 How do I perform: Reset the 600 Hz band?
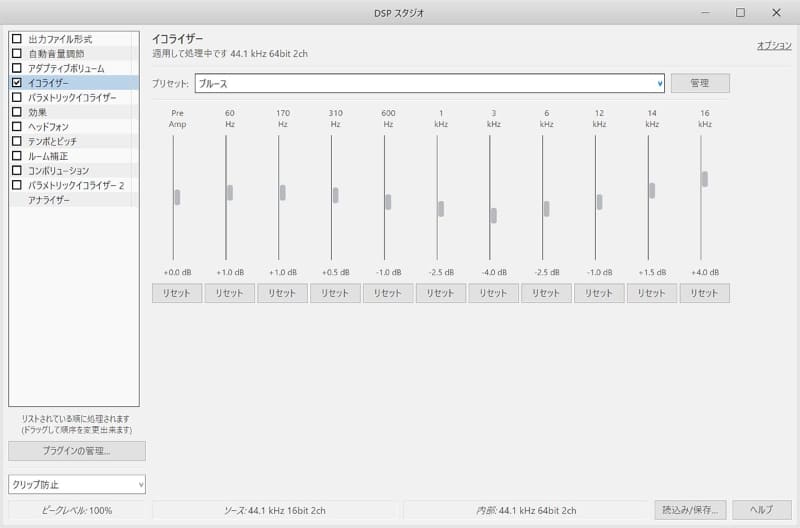pyautogui.click(x=388, y=293)
